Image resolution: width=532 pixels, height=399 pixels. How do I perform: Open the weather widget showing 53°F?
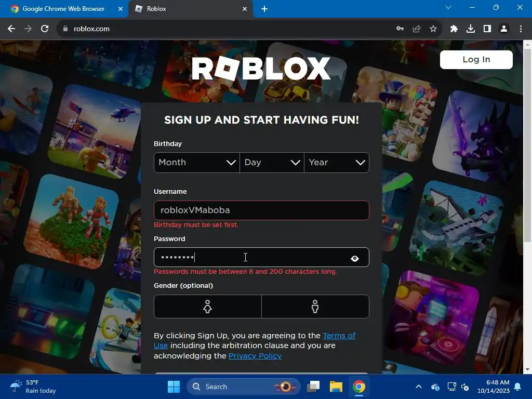[x=33, y=387]
